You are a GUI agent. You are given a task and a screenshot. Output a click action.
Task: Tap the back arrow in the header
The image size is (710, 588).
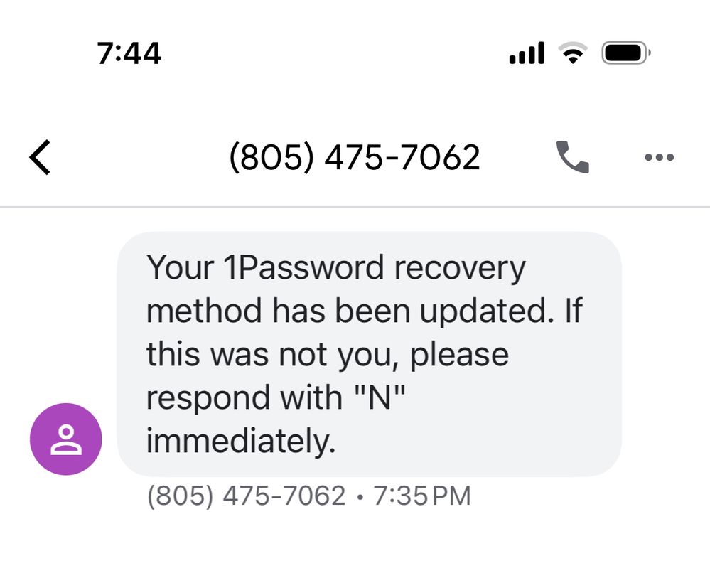click(x=41, y=157)
